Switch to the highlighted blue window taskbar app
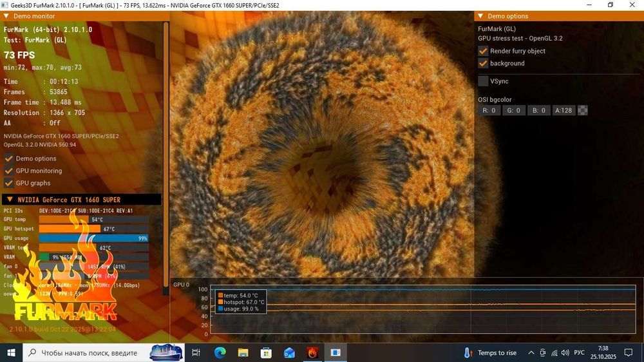This screenshot has height=362, width=644. tap(336, 352)
